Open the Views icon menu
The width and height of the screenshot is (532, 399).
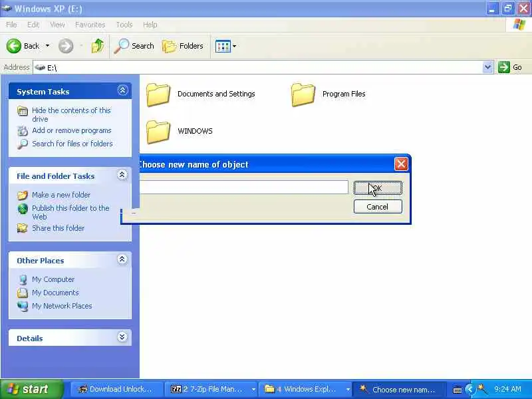click(225, 46)
